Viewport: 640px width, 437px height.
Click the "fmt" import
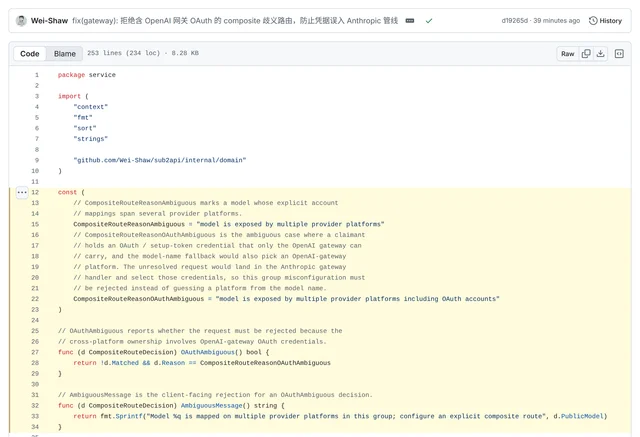[x=83, y=118]
